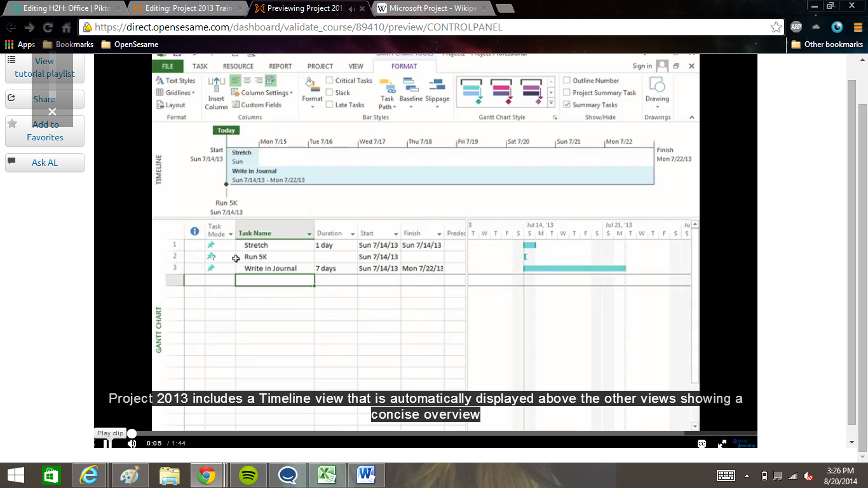Toggle closed captions in video player
The width and height of the screenshot is (868, 488).
[x=702, y=444]
